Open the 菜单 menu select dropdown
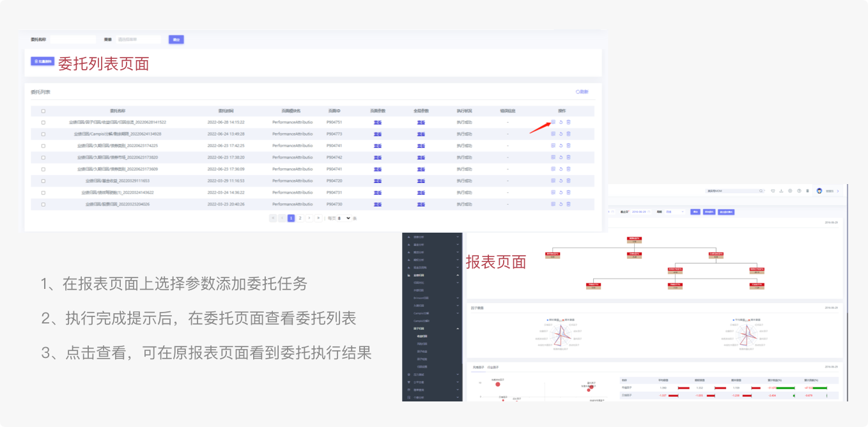868x427 pixels. [138, 40]
